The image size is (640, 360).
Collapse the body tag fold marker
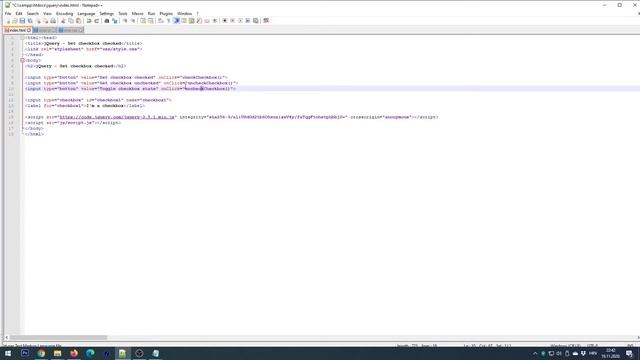pos(22,60)
